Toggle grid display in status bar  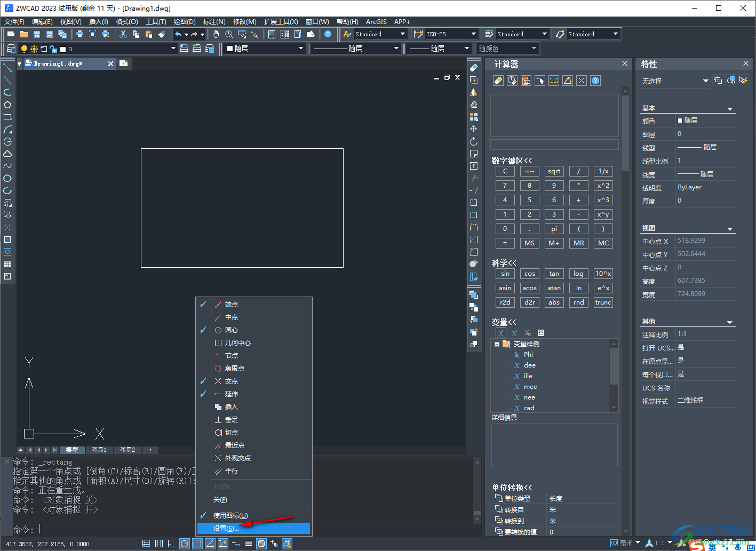click(x=146, y=544)
